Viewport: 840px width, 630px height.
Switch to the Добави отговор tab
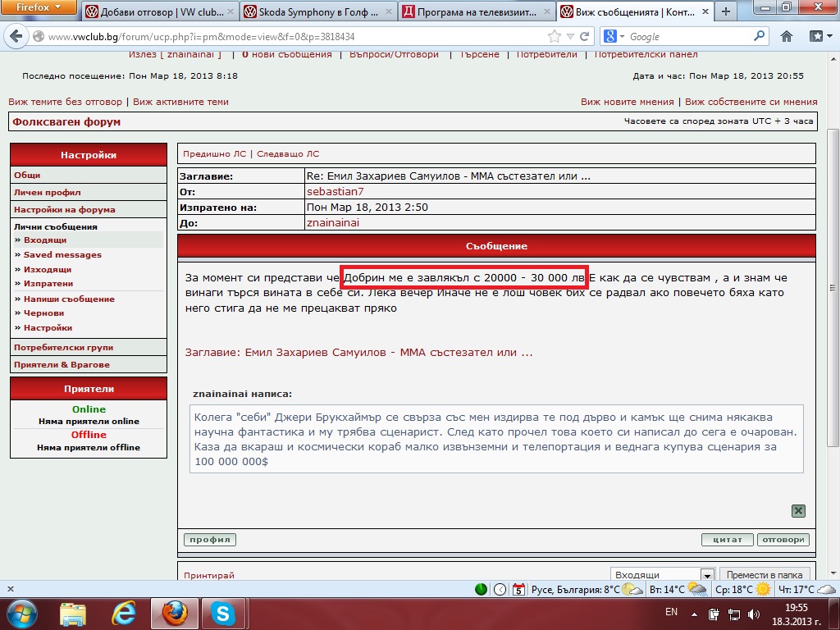pyautogui.click(x=159, y=12)
